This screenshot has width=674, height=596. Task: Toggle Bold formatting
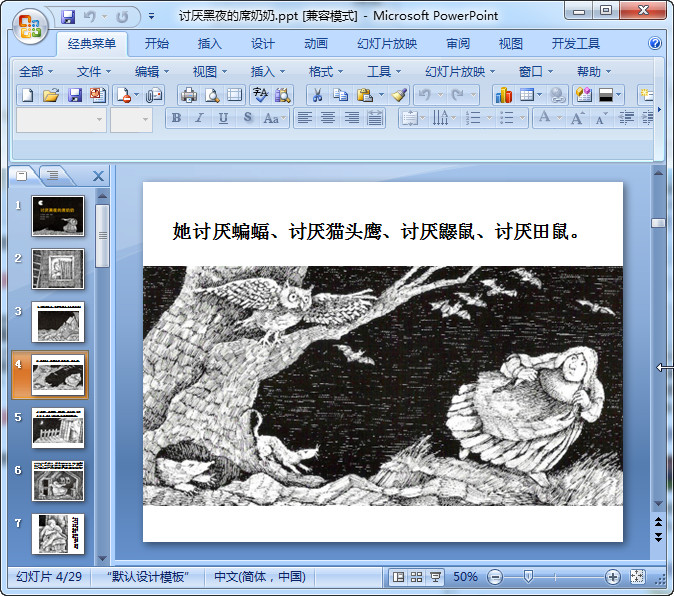[x=176, y=118]
